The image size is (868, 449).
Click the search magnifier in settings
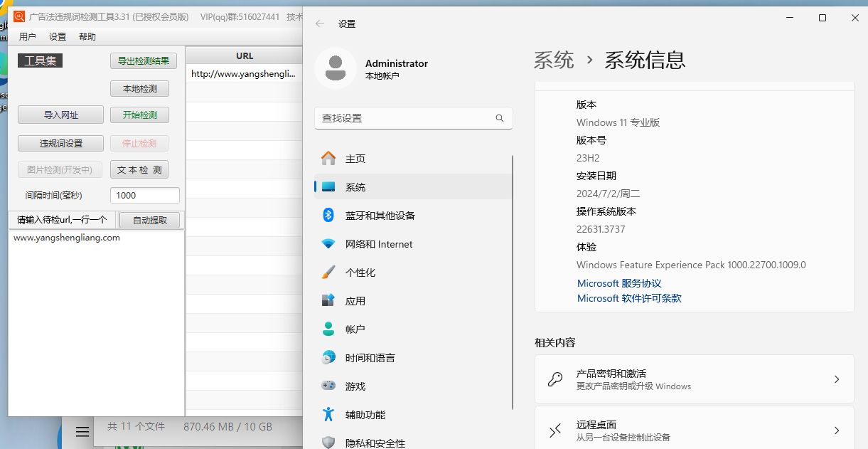(500, 118)
